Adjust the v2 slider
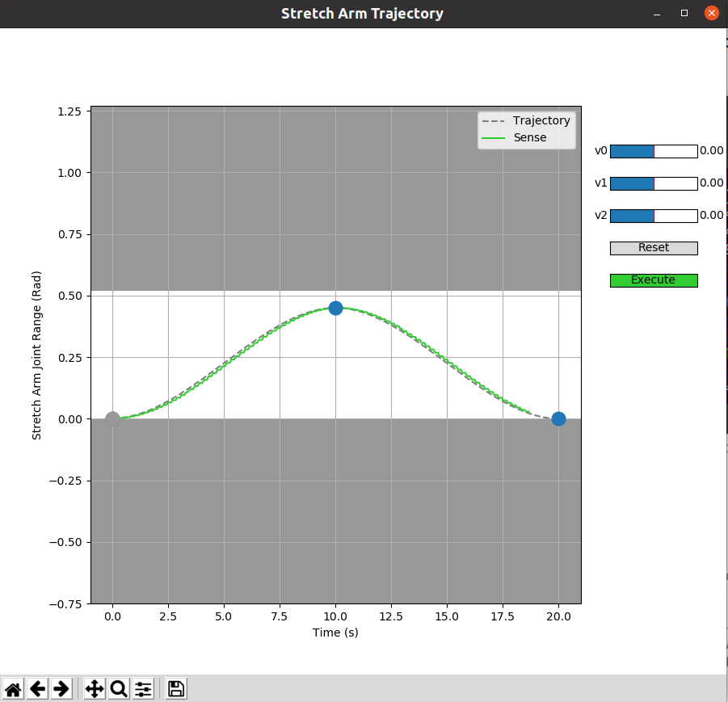The width and height of the screenshot is (728, 702). [x=654, y=216]
